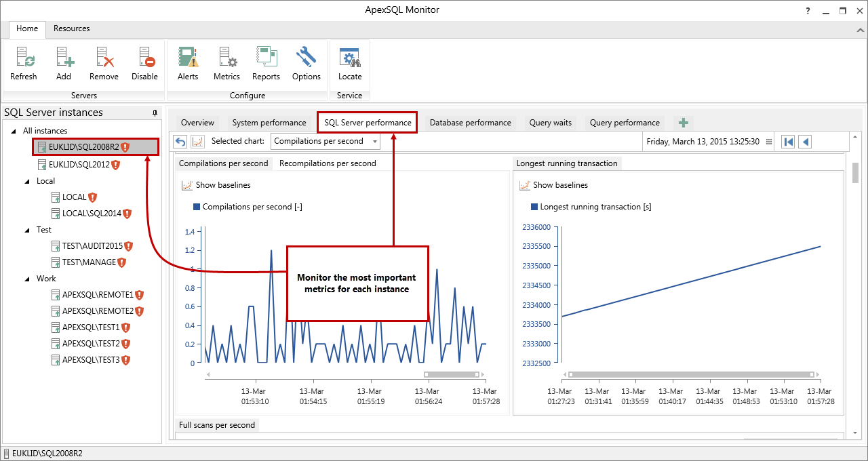Collapse the Local group node

coord(28,181)
